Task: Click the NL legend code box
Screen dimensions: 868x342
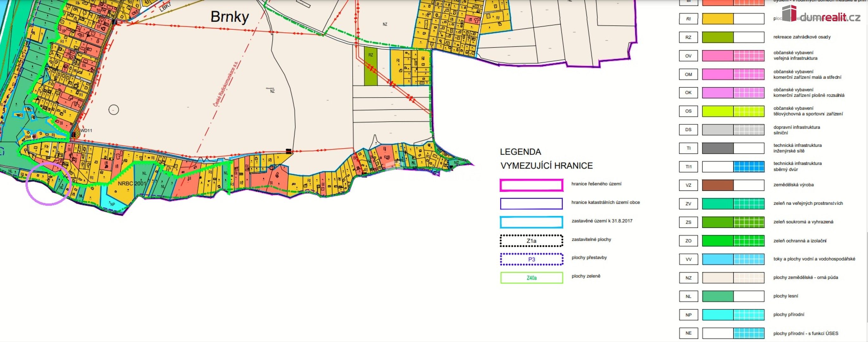Action: click(688, 296)
